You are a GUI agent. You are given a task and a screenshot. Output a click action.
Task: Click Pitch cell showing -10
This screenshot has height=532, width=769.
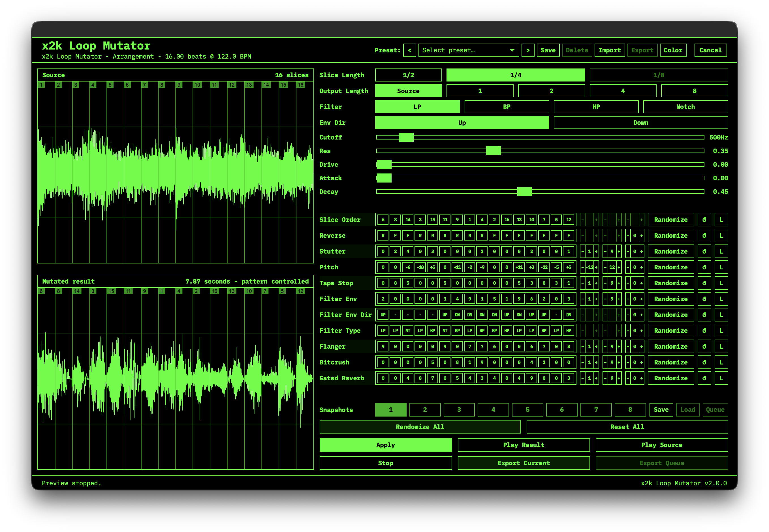[x=420, y=267]
